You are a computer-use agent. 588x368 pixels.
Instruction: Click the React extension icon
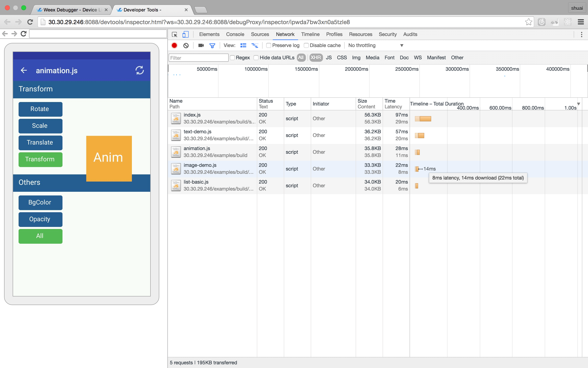568,22
